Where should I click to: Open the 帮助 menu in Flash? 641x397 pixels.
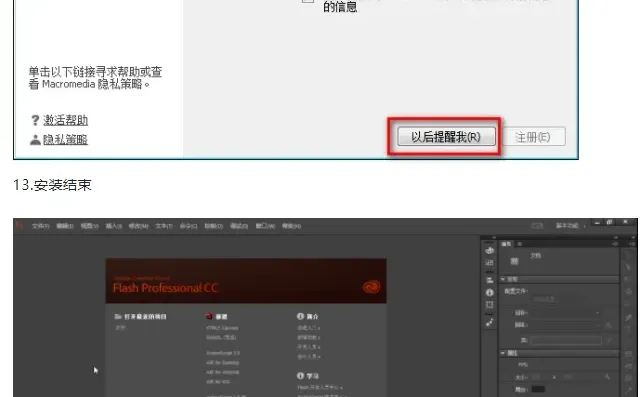pos(291,226)
